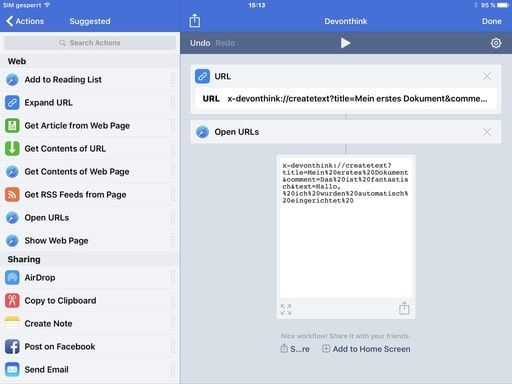
Task: Click the Get RSS Feeds from Page icon
Action: tap(12, 194)
